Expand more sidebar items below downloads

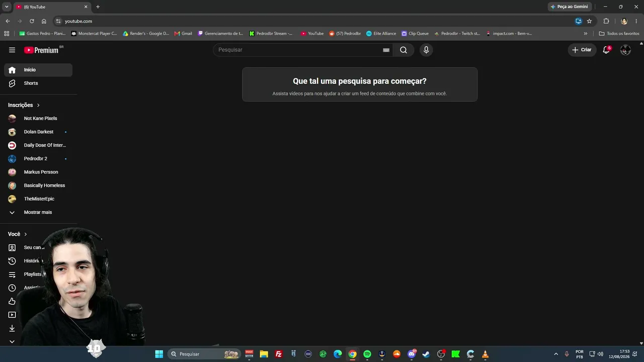[12, 341]
